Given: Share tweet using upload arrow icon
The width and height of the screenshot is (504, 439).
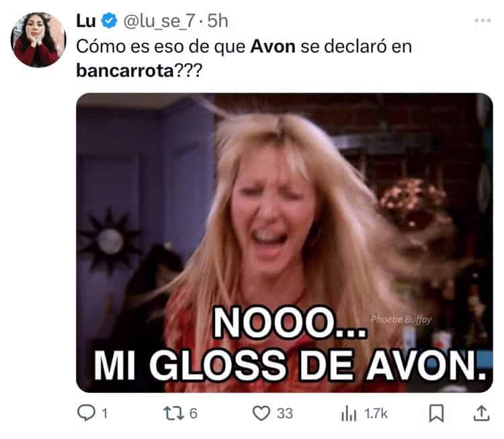Looking at the screenshot, I should pyautogui.click(x=482, y=413).
